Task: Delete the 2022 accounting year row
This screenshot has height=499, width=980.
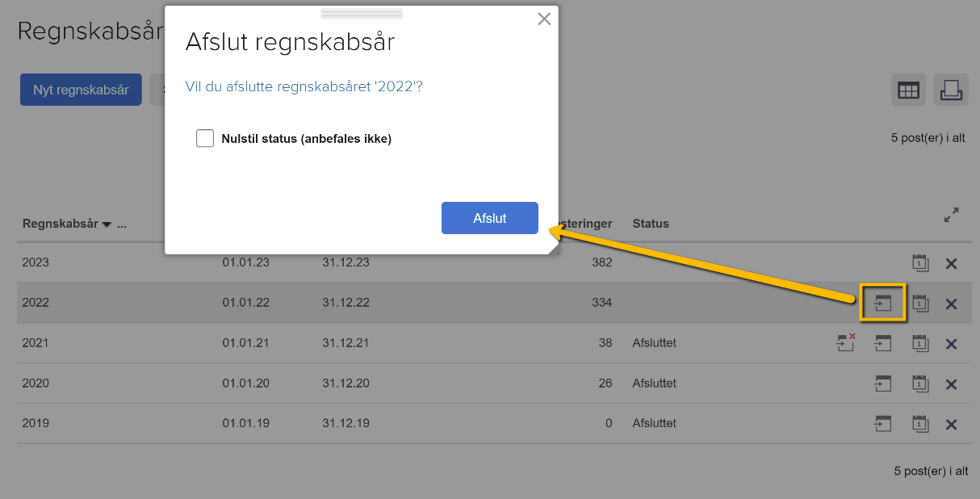Action: (951, 304)
